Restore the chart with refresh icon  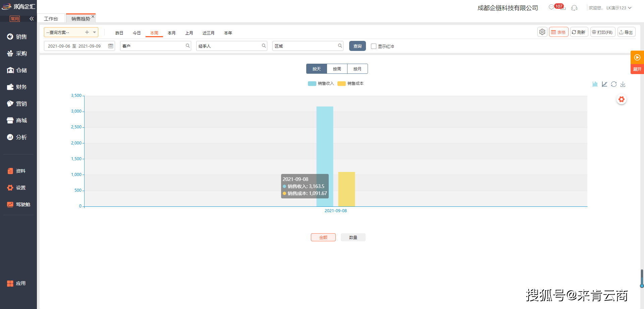point(614,84)
